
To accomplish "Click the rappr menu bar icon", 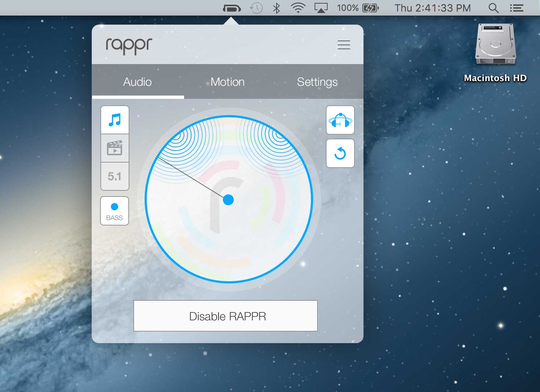I will tap(232, 8).
